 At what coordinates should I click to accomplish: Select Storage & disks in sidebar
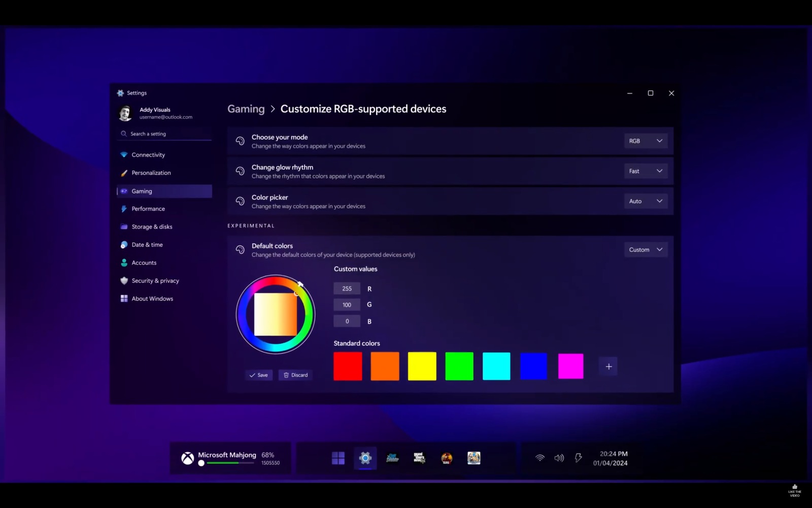(x=152, y=227)
